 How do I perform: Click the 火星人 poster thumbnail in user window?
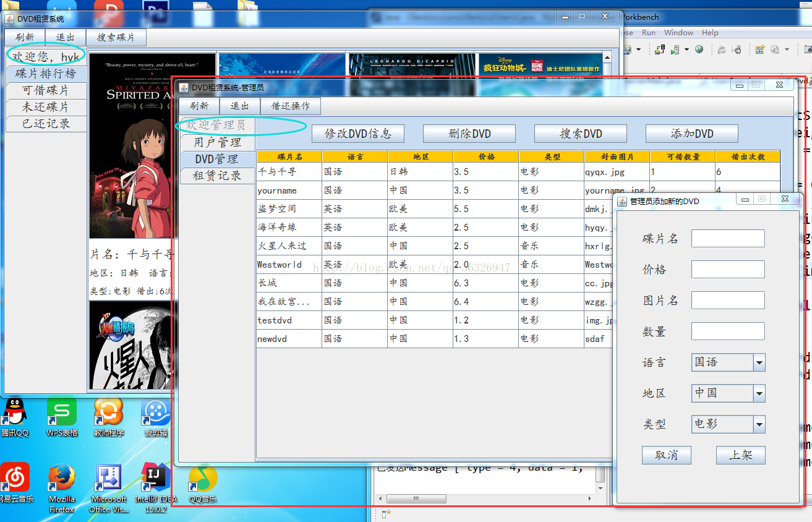(131, 345)
